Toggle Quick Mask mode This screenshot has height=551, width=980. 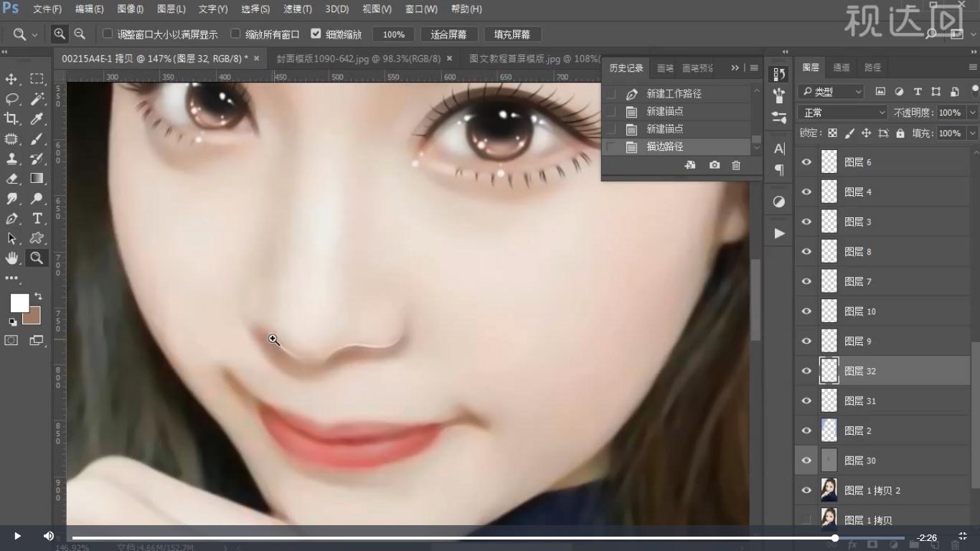point(11,341)
